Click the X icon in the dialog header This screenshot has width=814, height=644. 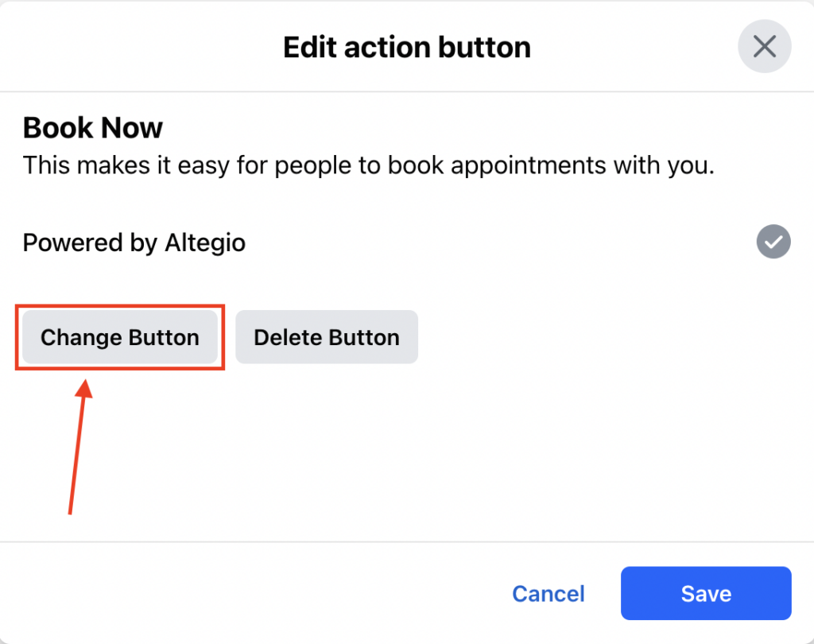click(x=764, y=47)
